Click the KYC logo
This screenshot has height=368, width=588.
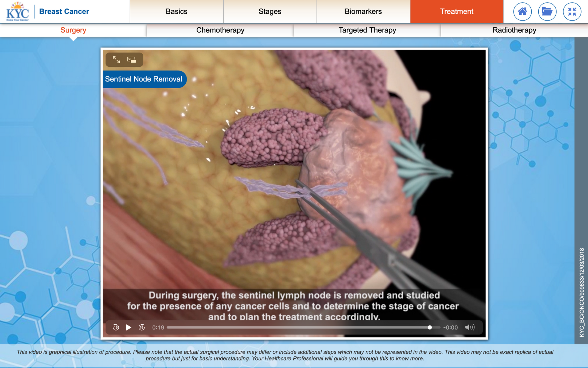pyautogui.click(x=18, y=11)
